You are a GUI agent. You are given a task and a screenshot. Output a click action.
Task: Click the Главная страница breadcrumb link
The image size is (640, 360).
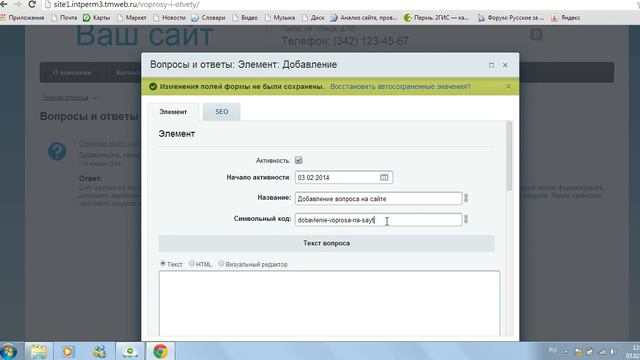click(65, 98)
